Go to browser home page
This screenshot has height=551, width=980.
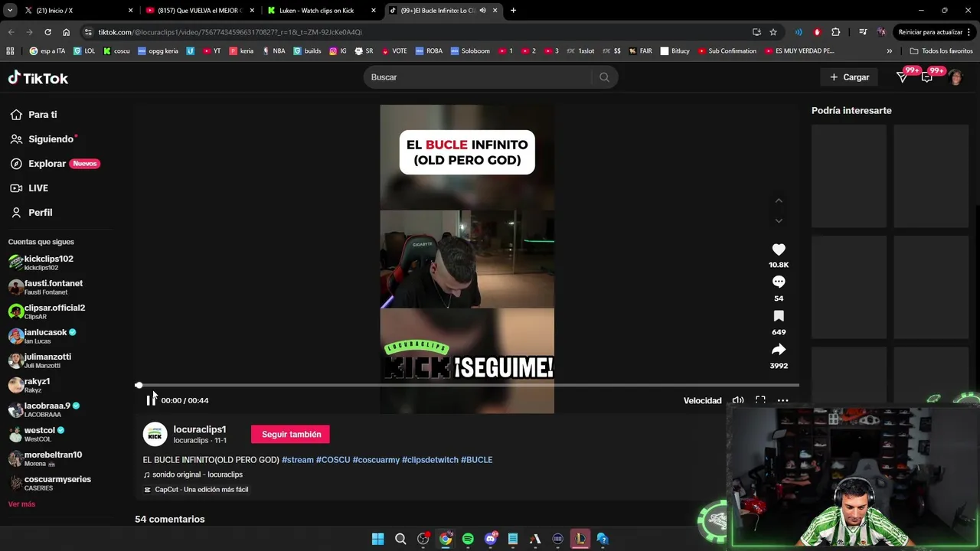coord(67,32)
